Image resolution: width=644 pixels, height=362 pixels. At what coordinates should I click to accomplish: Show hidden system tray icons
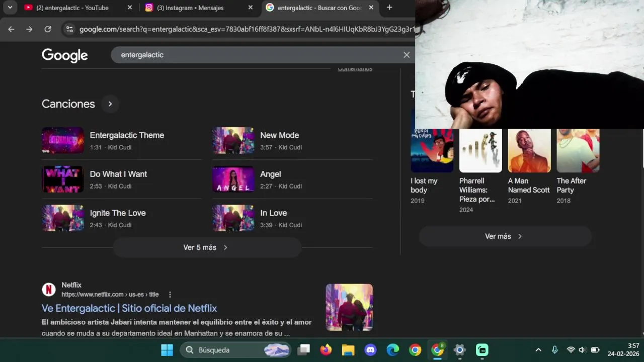(x=538, y=350)
